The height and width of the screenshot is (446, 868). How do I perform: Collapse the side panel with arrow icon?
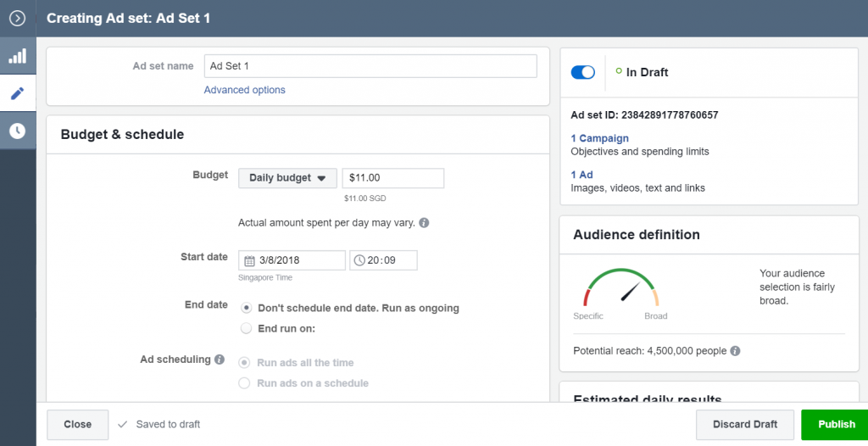(x=17, y=19)
